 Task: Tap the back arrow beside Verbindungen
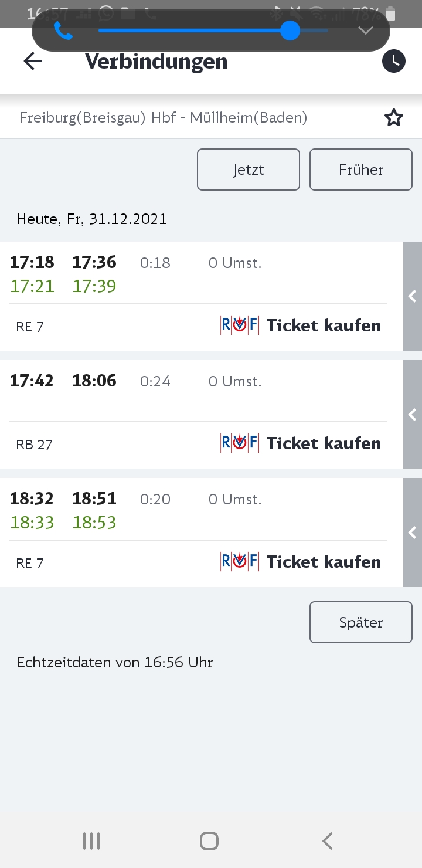pos(33,61)
